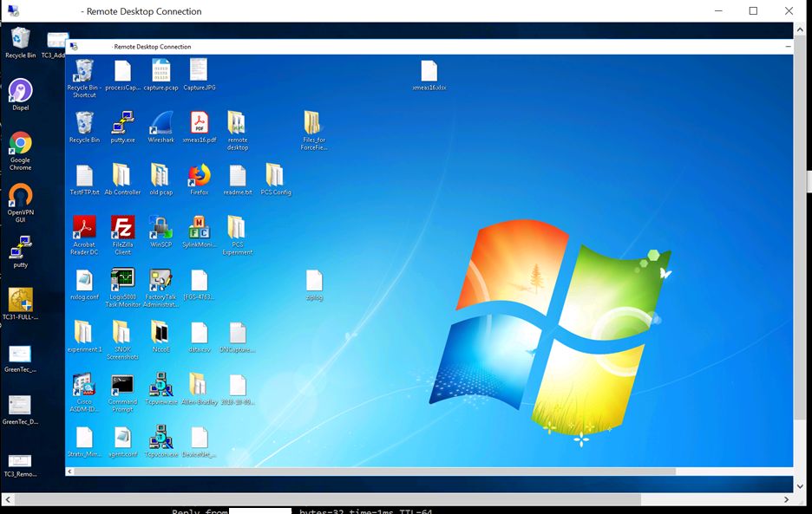Image resolution: width=812 pixels, height=514 pixels.
Task: Open the TC3_Remo... shortcut
Action: (x=20, y=465)
